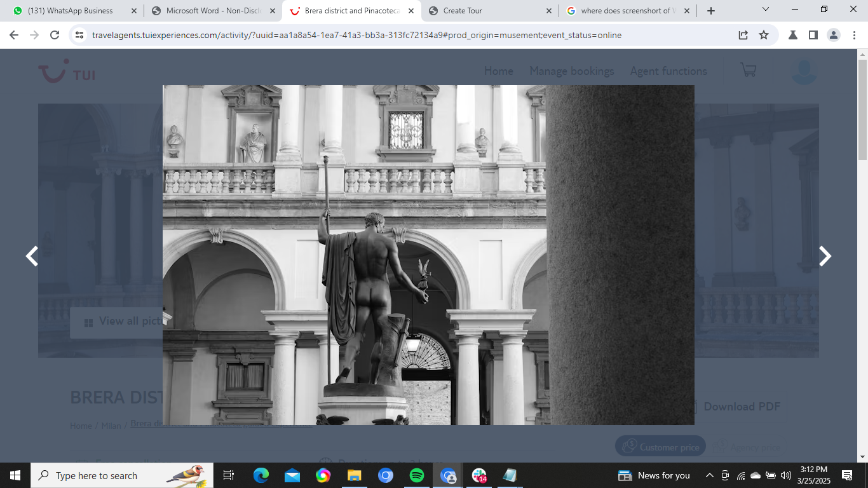
Task: Open the Milan breadcrumb link
Action: point(111,426)
